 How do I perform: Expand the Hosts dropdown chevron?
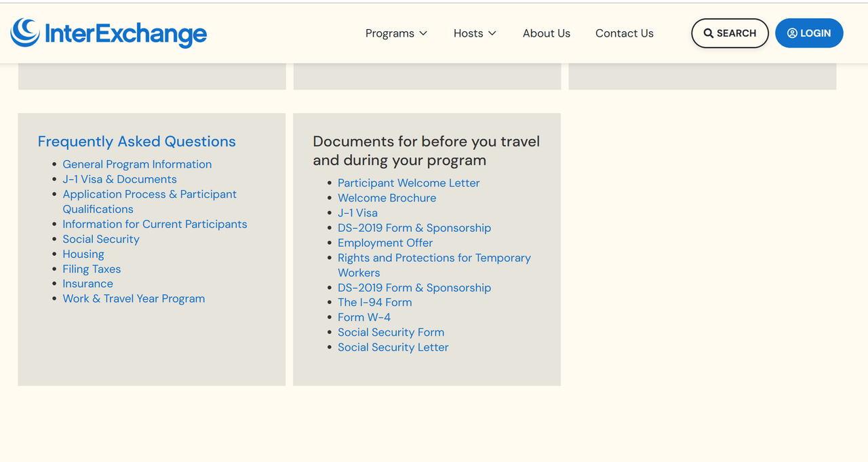point(492,33)
